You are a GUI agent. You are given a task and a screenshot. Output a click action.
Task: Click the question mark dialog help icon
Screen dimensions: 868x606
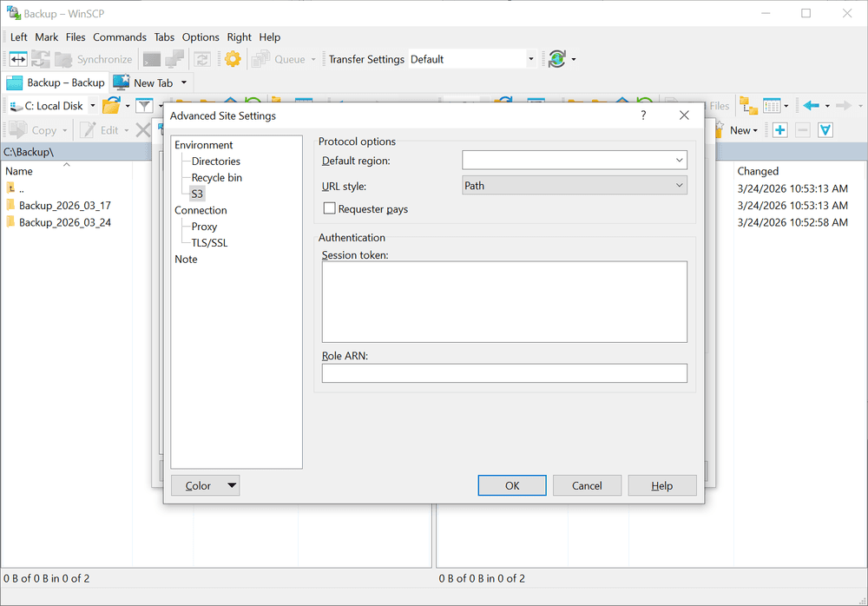pos(643,115)
